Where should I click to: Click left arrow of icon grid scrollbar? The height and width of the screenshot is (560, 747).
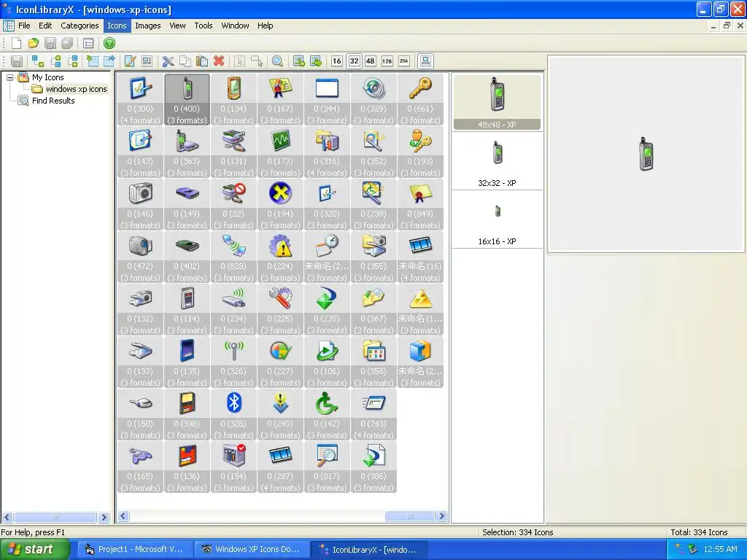tap(123, 516)
